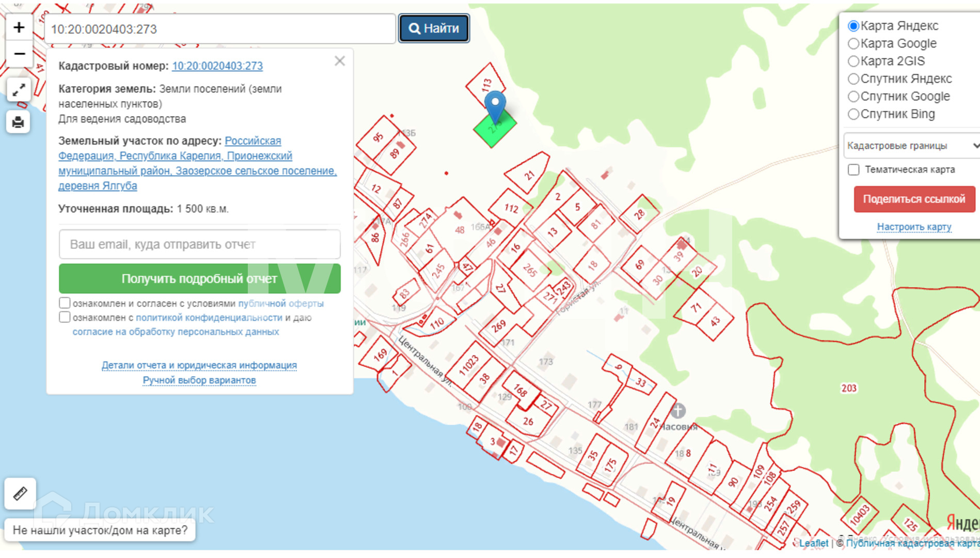Zoom in the map with plus button
980x558 pixels.
(19, 27)
